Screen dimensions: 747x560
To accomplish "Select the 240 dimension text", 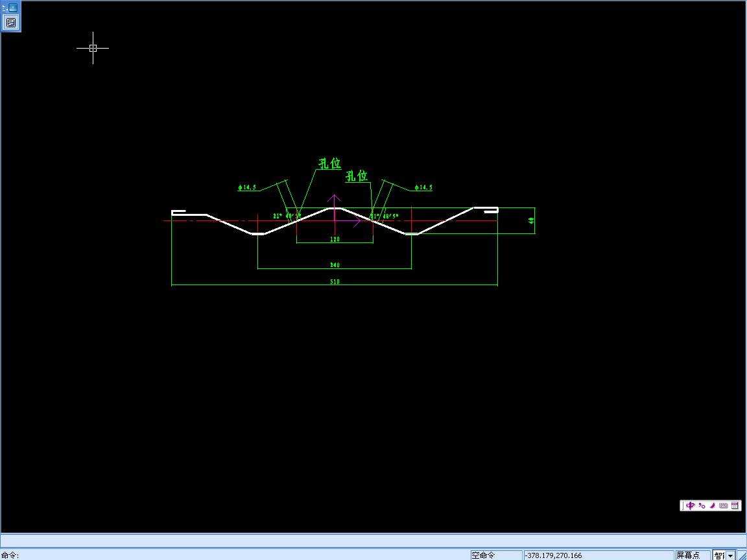I will (335, 264).
